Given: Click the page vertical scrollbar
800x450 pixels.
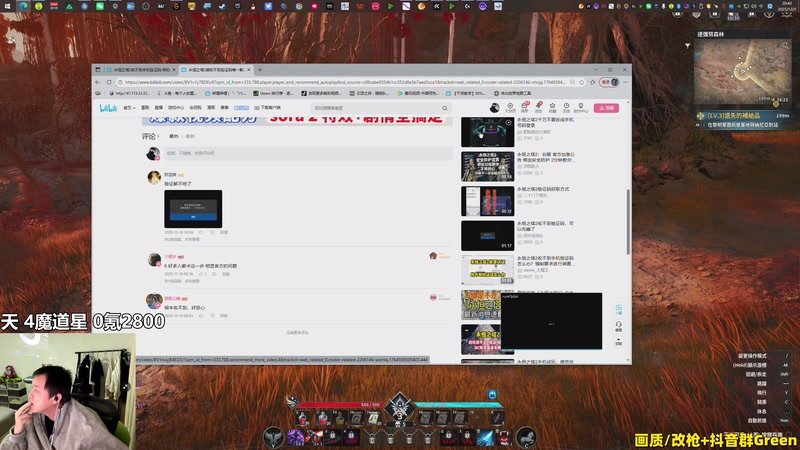Looking at the screenshot, I should [628, 221].
